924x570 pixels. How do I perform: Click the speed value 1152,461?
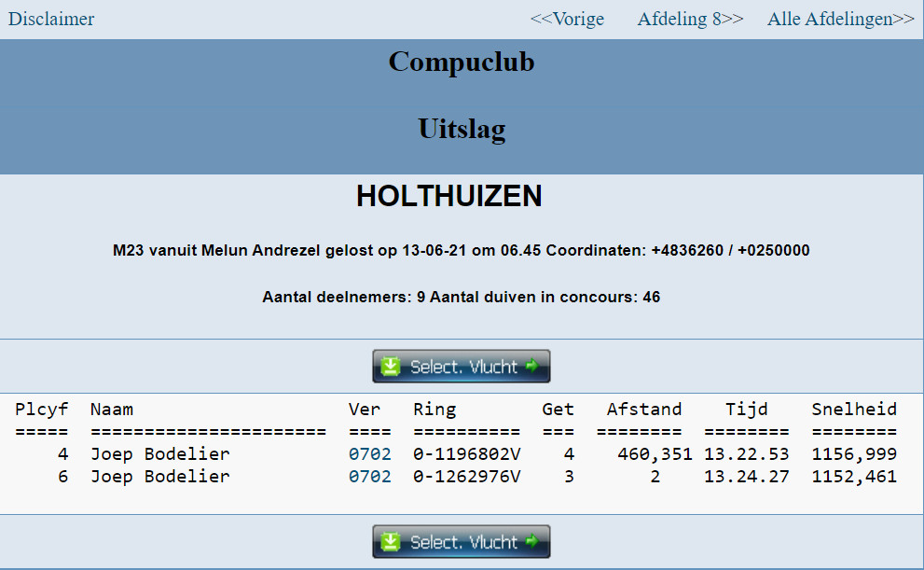point(854,477)
